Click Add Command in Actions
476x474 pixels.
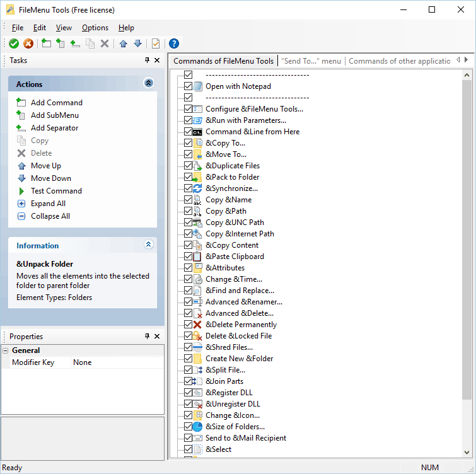pos(57,103)
